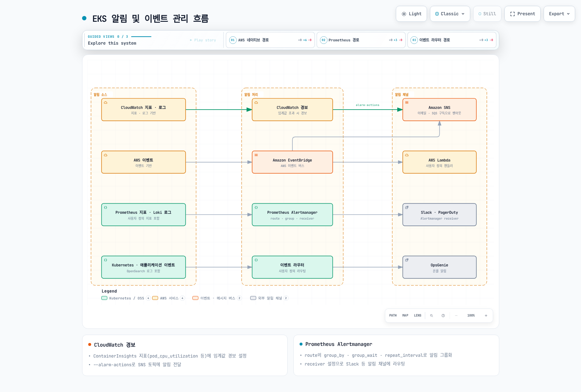Select the Slack · PagerDuty node
581x392 pixels.
tap(439, 215)
